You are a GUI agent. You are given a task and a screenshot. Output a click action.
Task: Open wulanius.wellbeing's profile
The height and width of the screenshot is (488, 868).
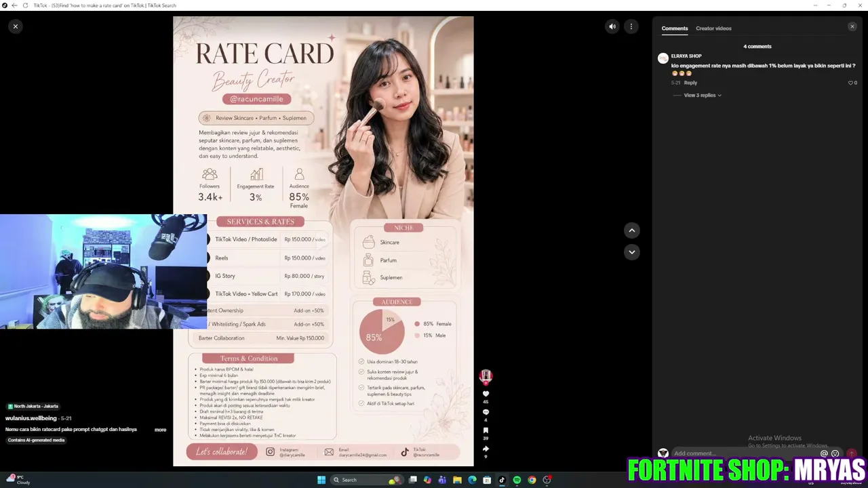pyautogui.click(x=31, y=418)
